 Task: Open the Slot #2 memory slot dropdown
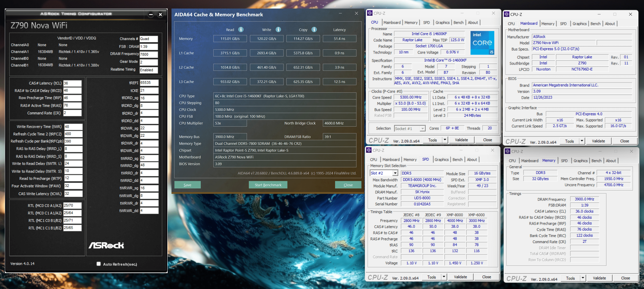click(395, 173)
